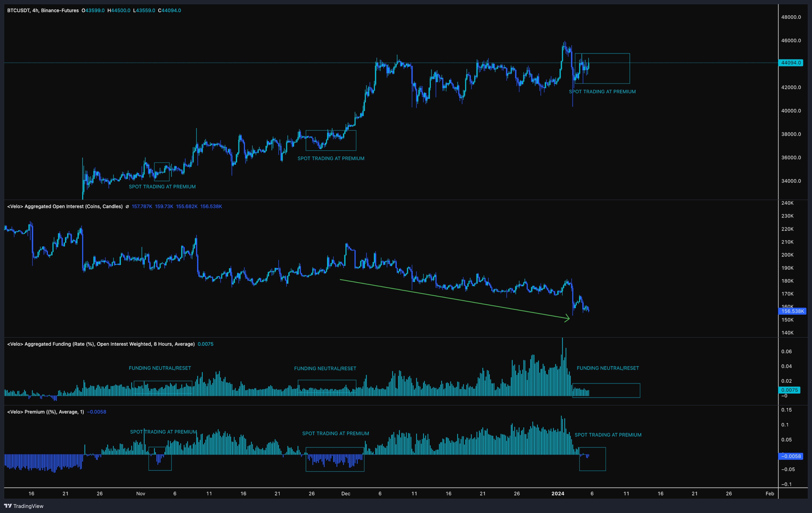This screenshot has width=812, height=513.
Task: Click the Nov label on the time axis
Action: pyautogui.click(x=141, y=494)
